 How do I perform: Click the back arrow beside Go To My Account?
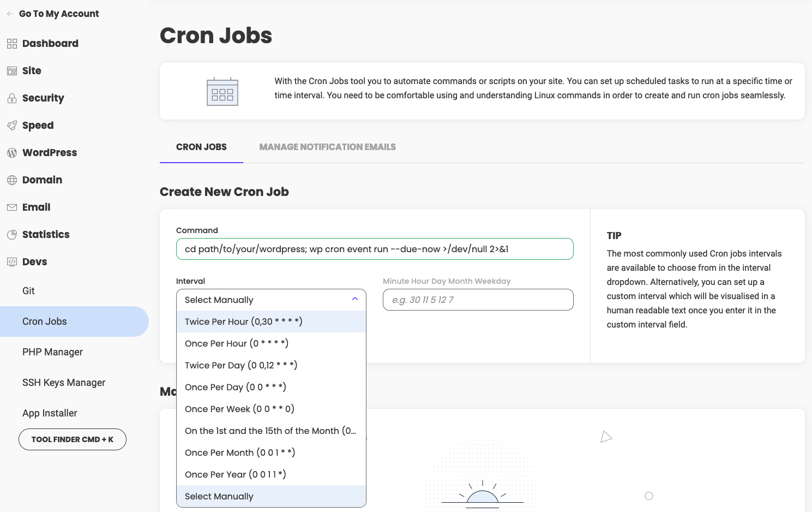click(x=10, y=14)
